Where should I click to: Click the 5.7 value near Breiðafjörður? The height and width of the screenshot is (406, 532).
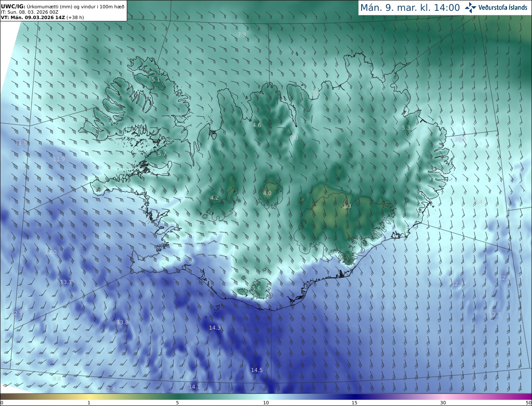click(x=162, y=154)
